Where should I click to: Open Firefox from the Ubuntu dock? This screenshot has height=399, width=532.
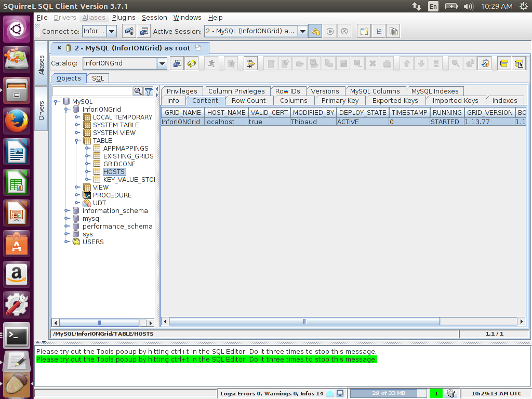tap(17, 122)
